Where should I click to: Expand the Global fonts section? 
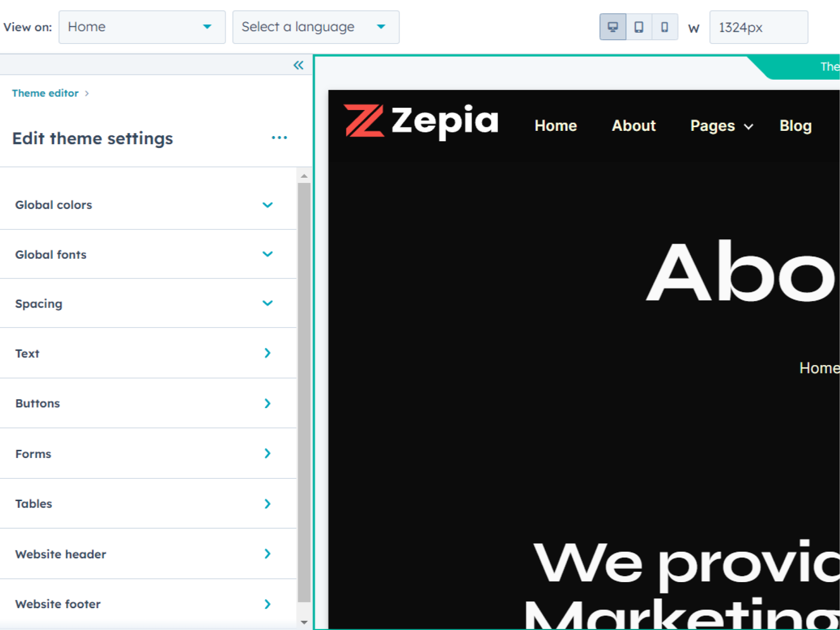(267, 255)
